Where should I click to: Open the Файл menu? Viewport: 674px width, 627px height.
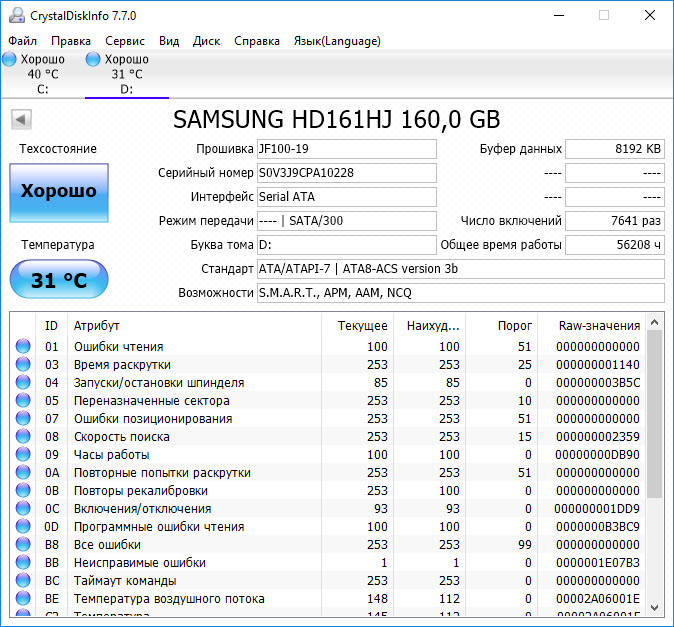coord(23,41)
